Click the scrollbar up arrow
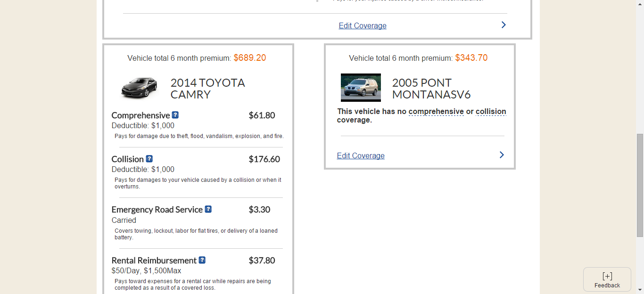 click(640, 4)
